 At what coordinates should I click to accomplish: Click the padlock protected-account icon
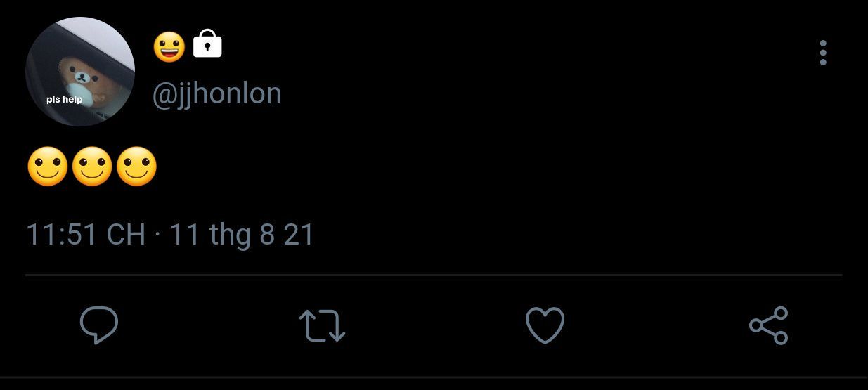click(x=207, y=44)
